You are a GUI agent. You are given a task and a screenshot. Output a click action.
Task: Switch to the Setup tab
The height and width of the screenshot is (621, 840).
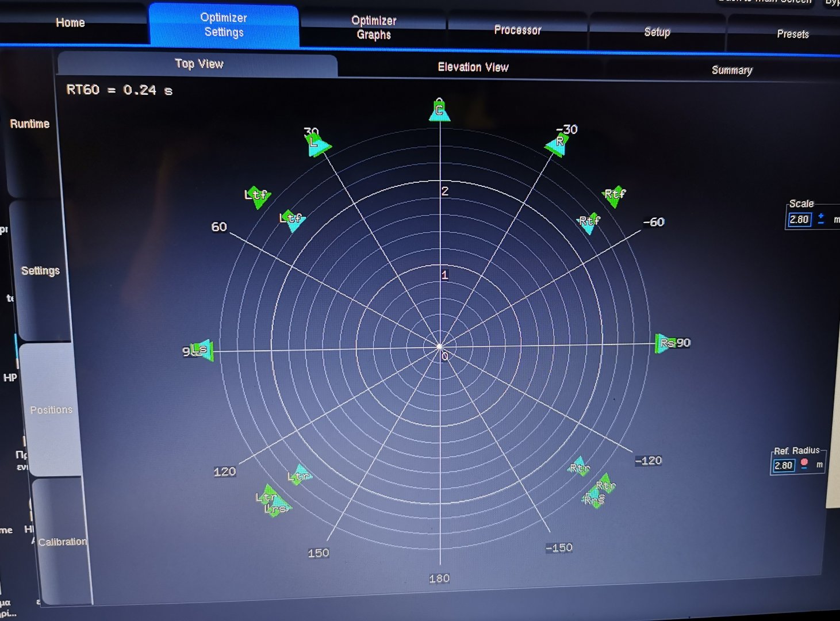(x=657, y=32)
